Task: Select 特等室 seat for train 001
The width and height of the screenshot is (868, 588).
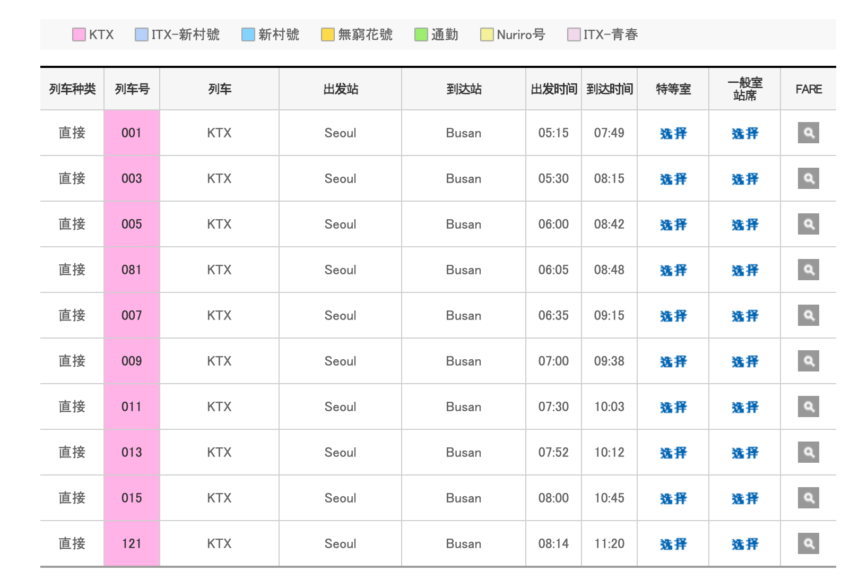Action: [673, 133]
